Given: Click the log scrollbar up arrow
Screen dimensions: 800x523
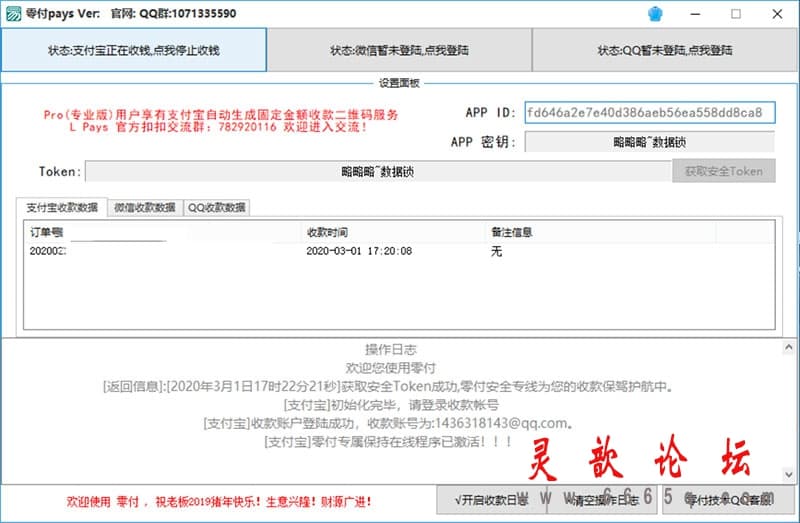Looking at the screenshot, I should [x=788, y=347].
